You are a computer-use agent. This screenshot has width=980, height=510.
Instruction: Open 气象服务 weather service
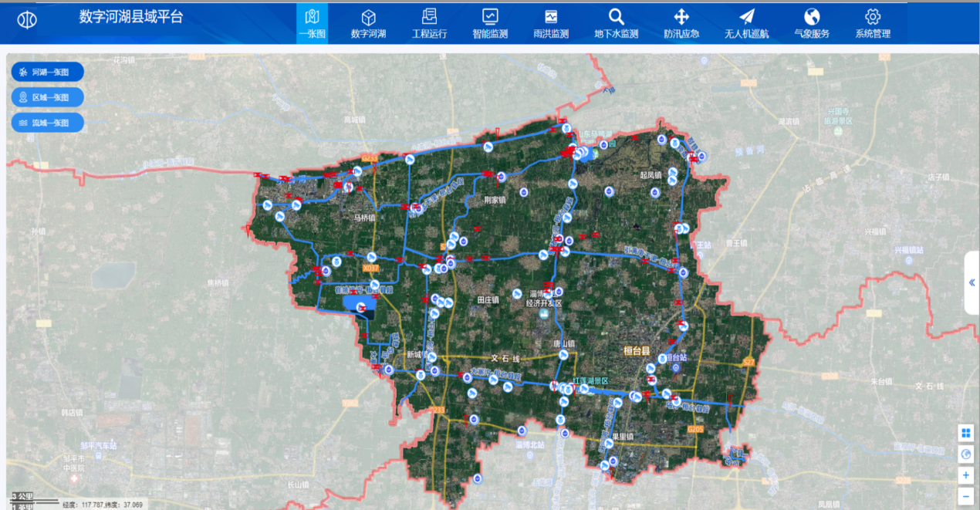click(x=812, y=23)
